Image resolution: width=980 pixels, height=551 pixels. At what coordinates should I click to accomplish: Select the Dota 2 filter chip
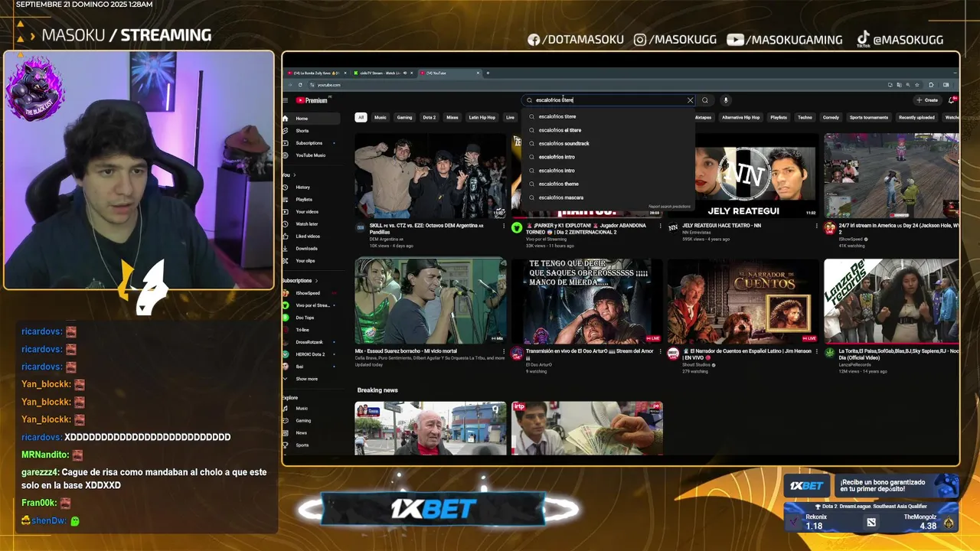pos(430,118)
